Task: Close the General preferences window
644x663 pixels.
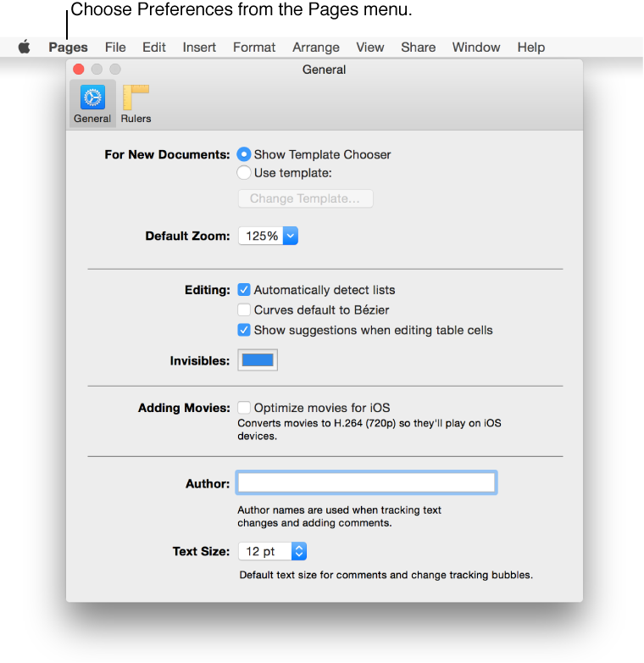Action: 79,69
